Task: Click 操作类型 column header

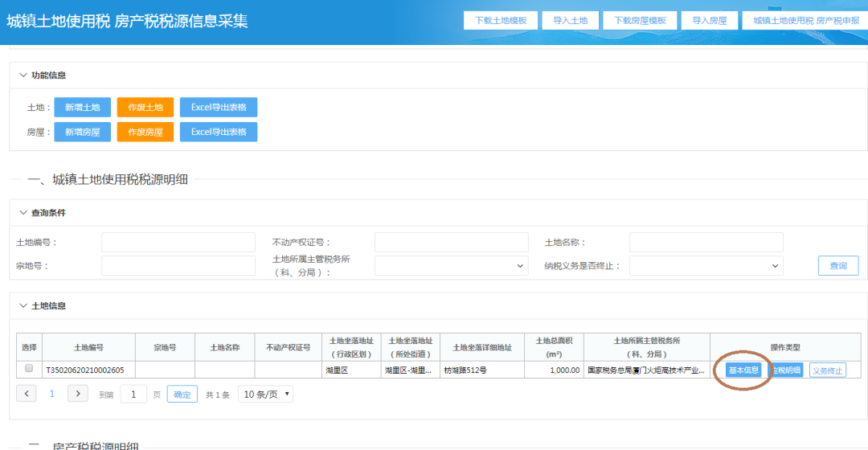Action: click(x=785, y=348)
